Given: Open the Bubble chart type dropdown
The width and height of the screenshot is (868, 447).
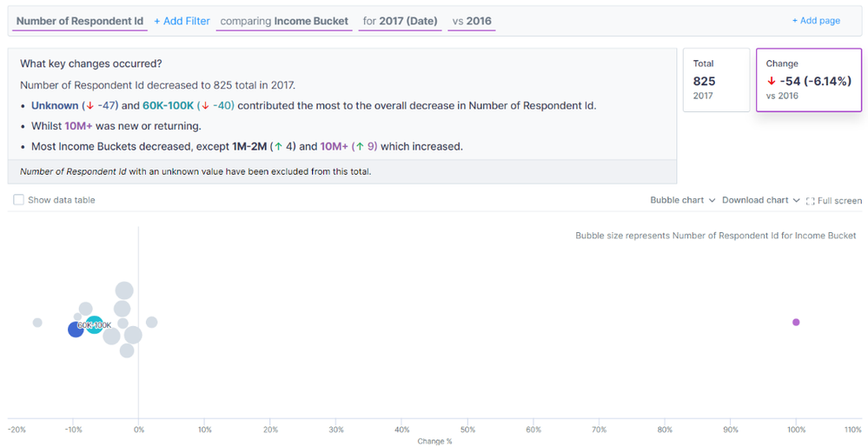Looking at the screenshot, I should (x=683, y=200).
